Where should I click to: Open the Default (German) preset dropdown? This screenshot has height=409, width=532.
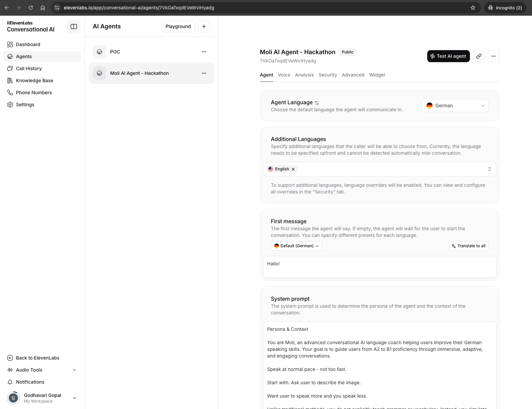coord(296,246)
